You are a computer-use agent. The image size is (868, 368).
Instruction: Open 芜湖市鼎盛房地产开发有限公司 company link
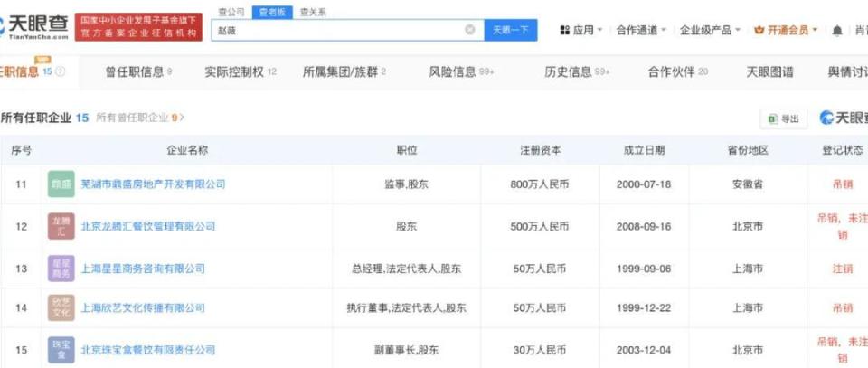[154, 184]
